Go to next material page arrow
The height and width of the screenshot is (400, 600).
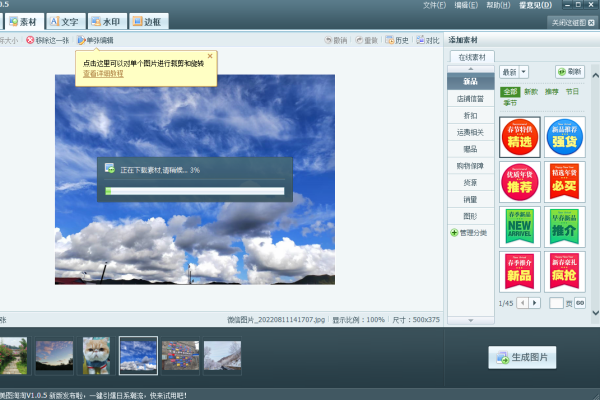pos(535,303)
